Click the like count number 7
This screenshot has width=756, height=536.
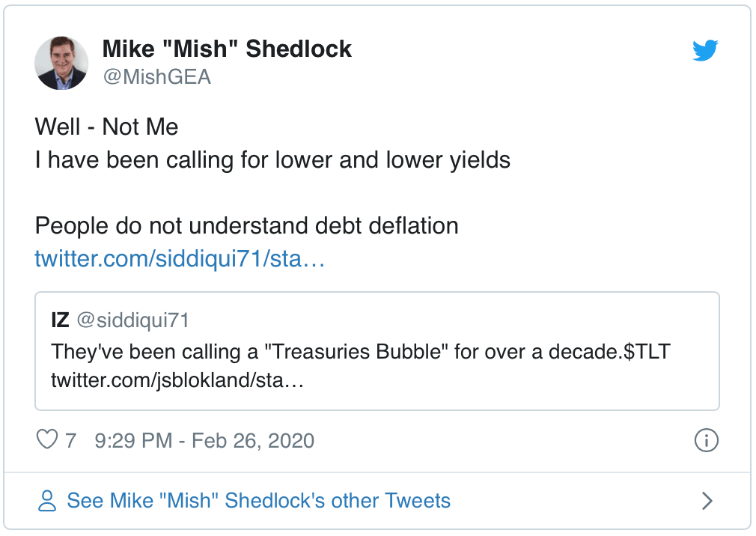70,440
